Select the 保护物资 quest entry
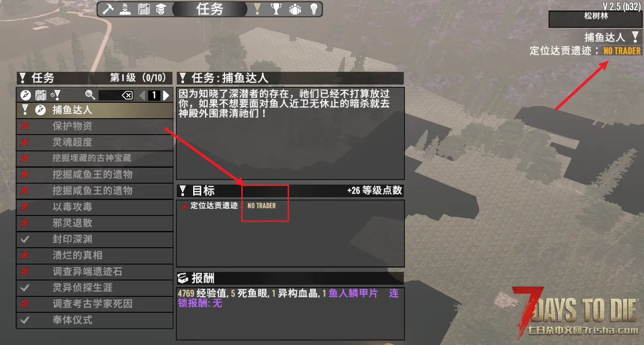Viewport: 644px width, 345px height. 95,126
